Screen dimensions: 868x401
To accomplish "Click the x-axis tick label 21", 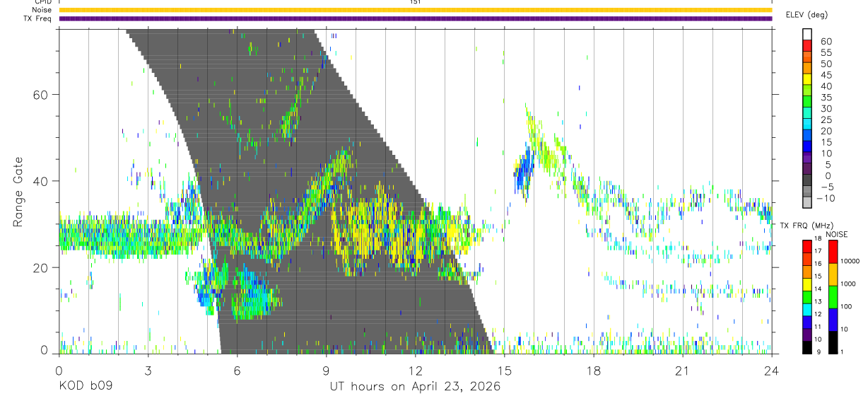I will (x=682, y=371).
